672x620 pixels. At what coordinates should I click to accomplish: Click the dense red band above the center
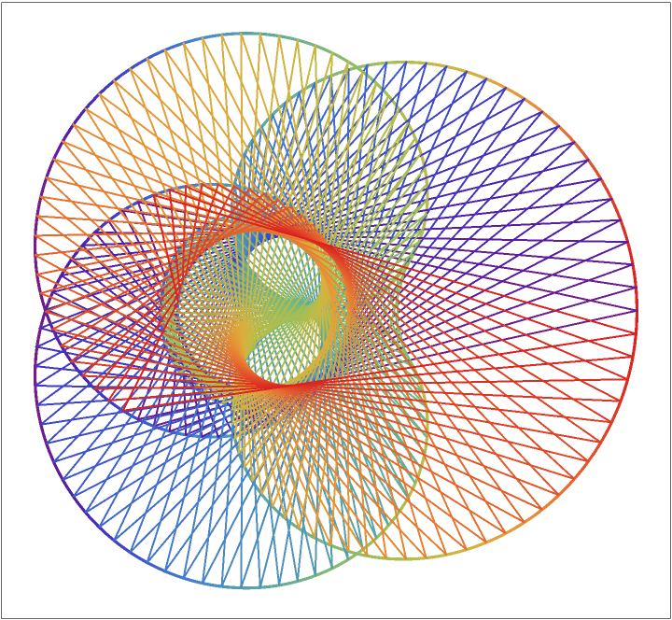click(280, 224)
